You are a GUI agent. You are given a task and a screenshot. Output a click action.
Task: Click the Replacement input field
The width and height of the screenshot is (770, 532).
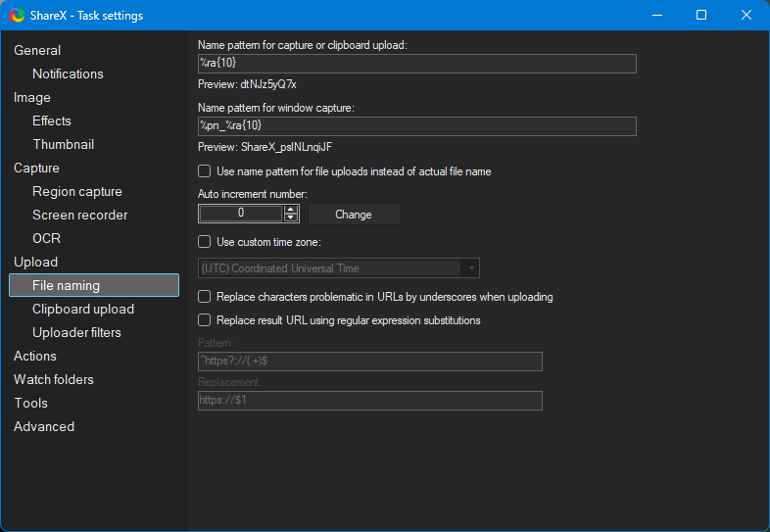point(369,401)
